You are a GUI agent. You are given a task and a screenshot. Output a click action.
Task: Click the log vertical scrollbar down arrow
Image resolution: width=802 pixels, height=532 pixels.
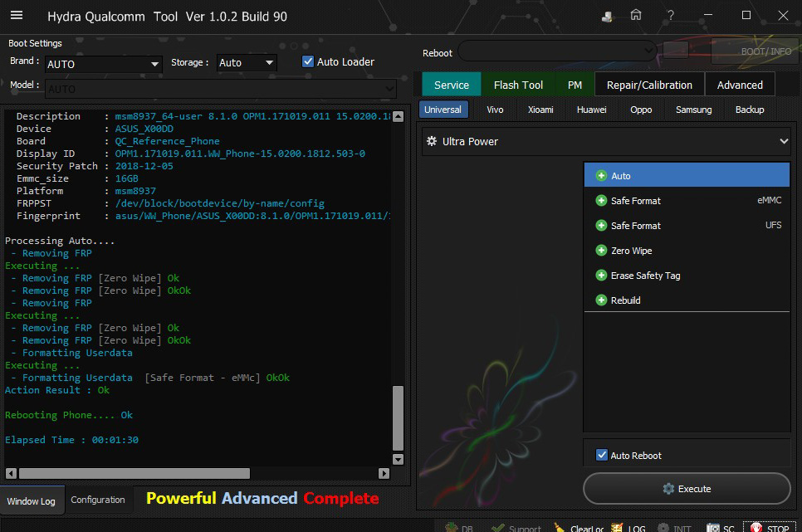pos(398,459)
